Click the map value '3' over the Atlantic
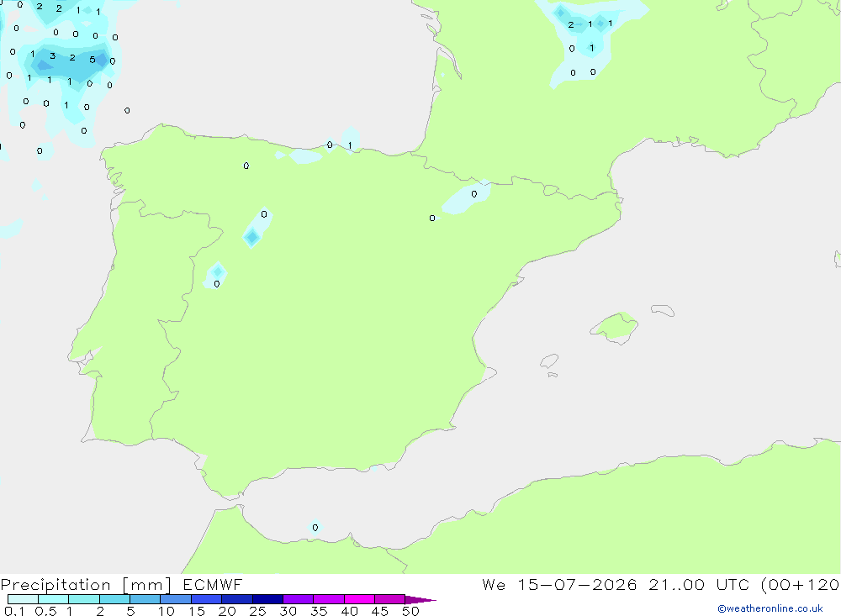Viewport: 841px width, 616px height. tap(52, 55)
